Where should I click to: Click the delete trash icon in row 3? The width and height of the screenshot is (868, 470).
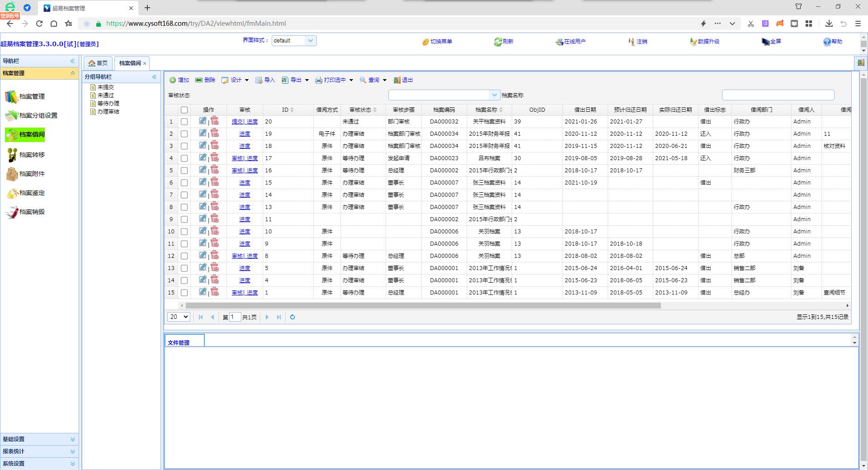coord(215,146)
